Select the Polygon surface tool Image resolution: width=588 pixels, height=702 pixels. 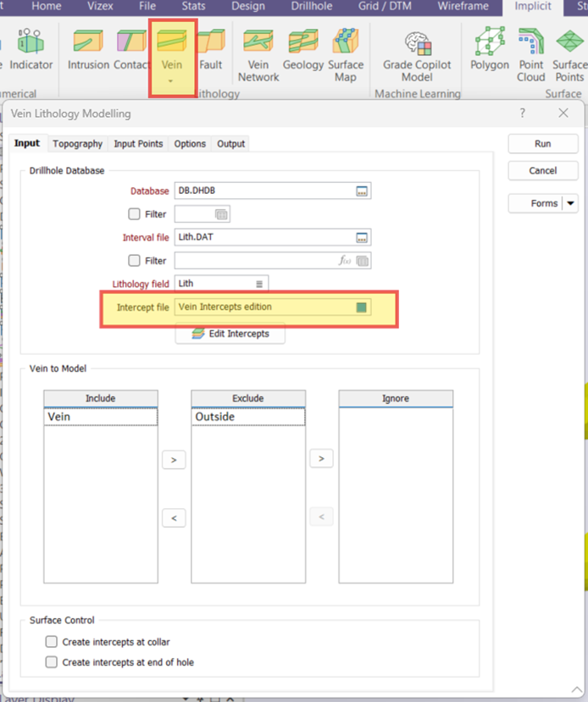[490, 49]
